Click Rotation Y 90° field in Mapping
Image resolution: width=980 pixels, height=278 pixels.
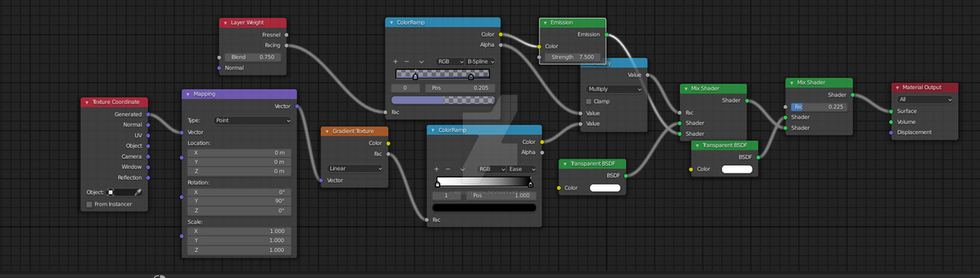(x=239, y=201)
